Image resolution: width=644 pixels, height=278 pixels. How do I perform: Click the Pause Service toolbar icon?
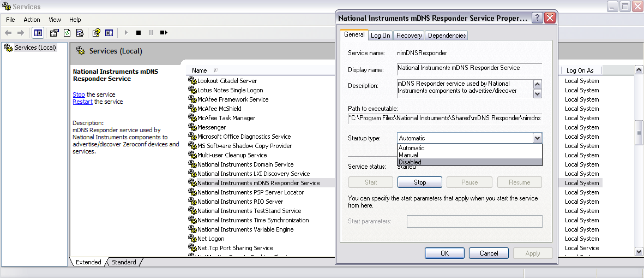[151, 32]
